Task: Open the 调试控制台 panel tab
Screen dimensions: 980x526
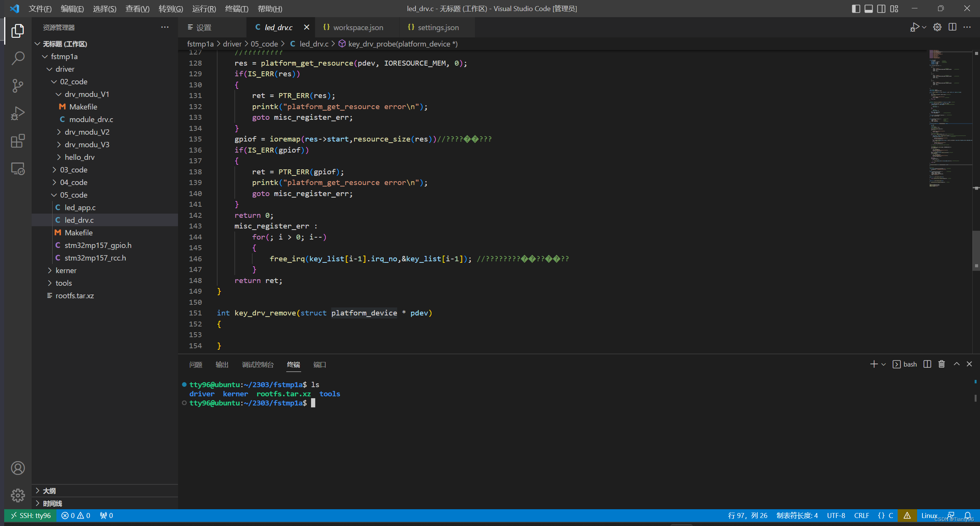Action: click(258, 365)
